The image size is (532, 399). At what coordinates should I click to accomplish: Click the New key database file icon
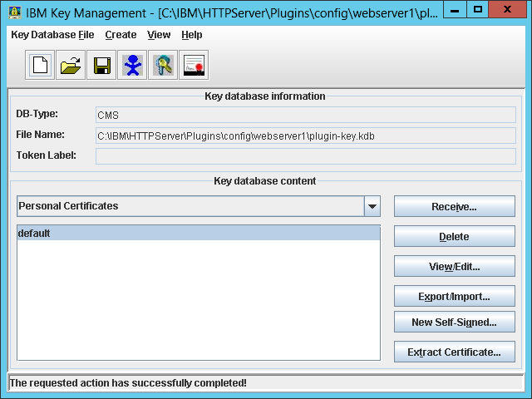pos(41,65)
